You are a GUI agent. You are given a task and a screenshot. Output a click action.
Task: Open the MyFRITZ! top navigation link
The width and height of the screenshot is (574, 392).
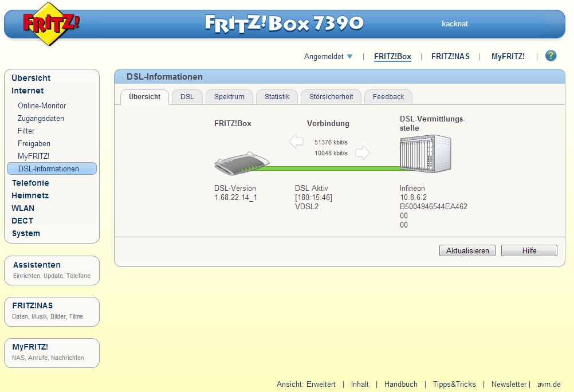tap(508, 56)
